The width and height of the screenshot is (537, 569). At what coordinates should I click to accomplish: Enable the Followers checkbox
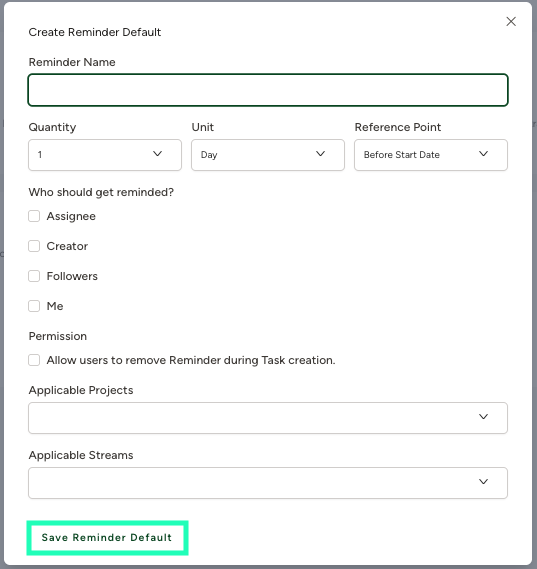tap(34, 276)
